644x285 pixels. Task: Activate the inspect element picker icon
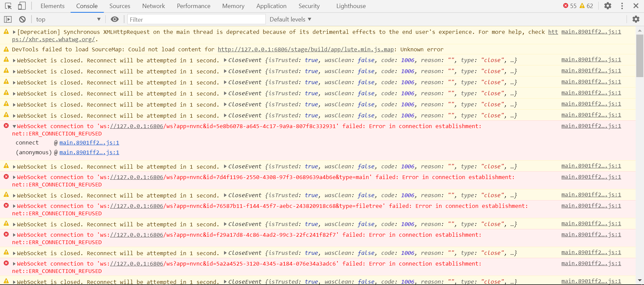[x=8, y=6]
